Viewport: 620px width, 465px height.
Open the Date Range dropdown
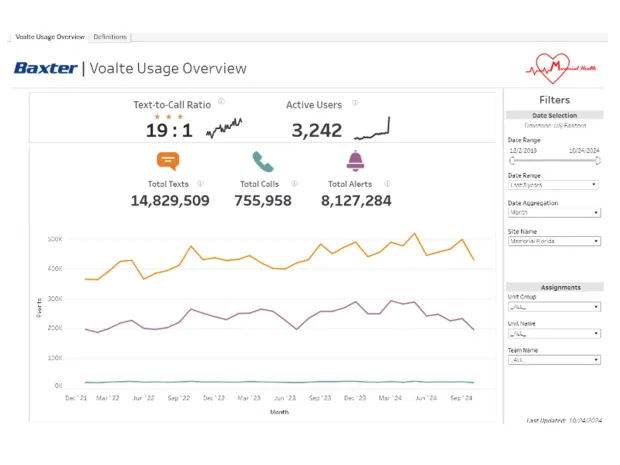pos(553,185)
